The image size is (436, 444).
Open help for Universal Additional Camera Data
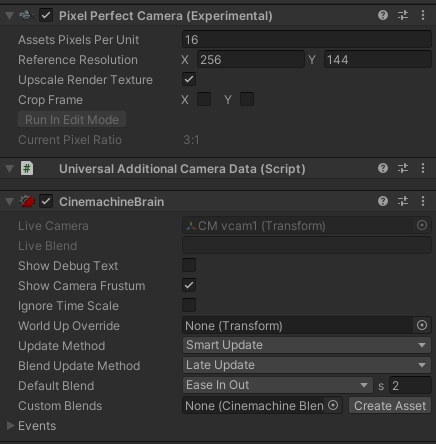(383, 168)
